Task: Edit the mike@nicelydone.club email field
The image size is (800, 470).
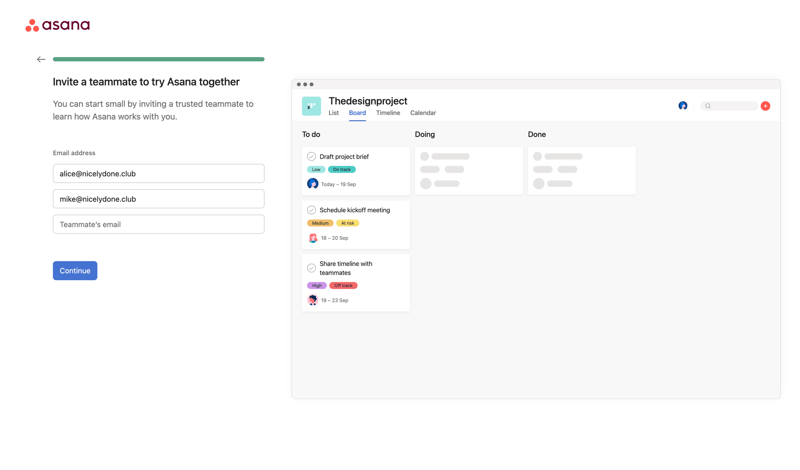Action: coord(159,199)
